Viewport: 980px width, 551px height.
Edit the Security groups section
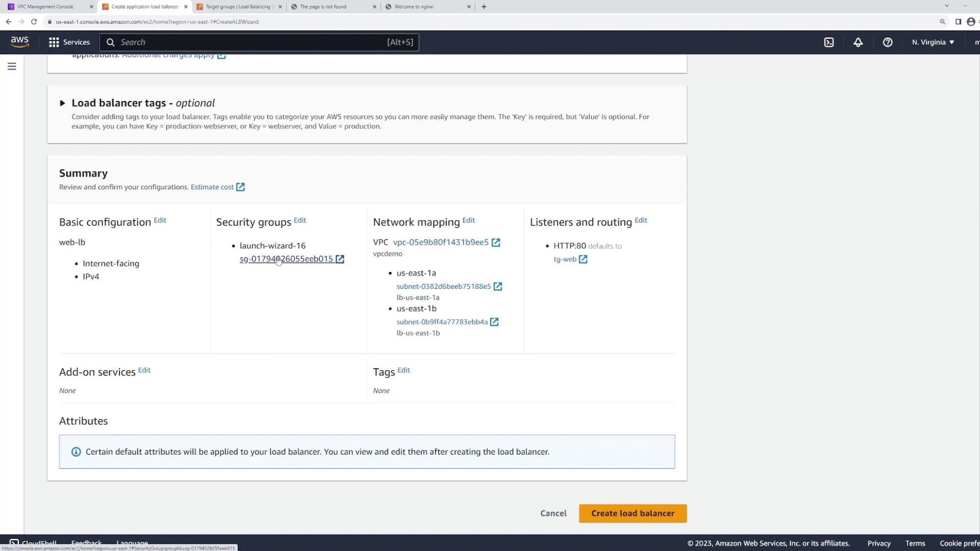300,220
